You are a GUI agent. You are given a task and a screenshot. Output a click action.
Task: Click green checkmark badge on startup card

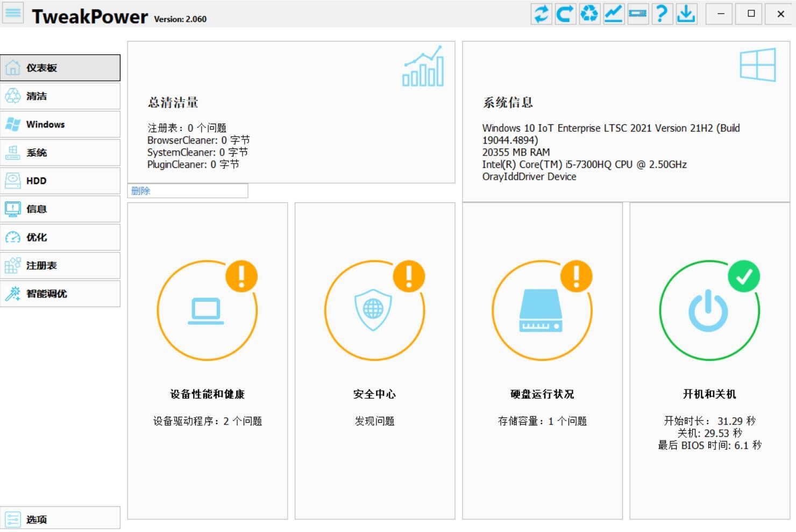744,276
